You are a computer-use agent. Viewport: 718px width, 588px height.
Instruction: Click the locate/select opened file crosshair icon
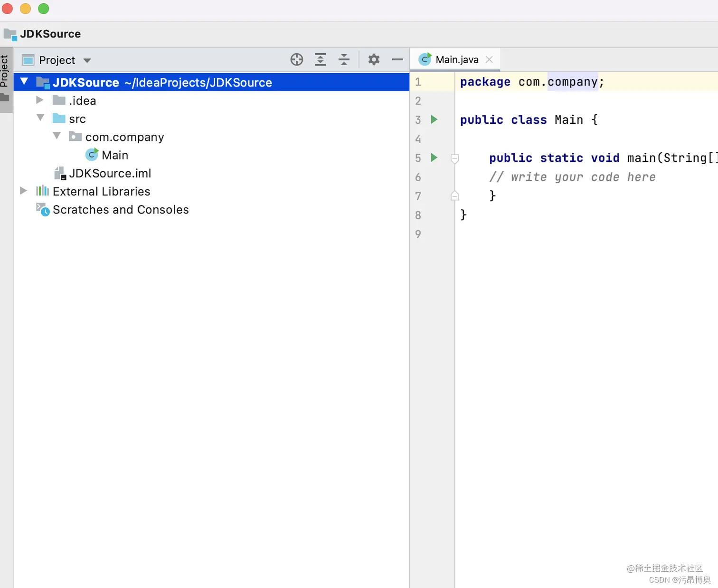click(x=297, y=60)
